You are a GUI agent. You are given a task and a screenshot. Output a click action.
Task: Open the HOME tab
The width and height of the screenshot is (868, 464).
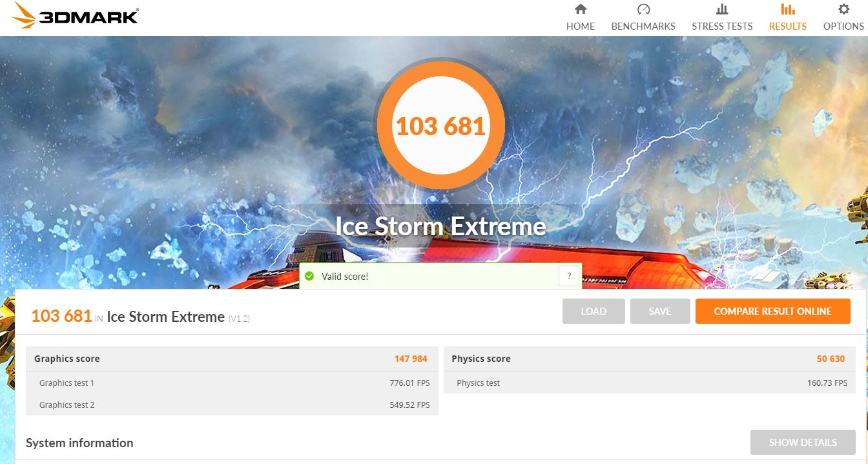581,17
